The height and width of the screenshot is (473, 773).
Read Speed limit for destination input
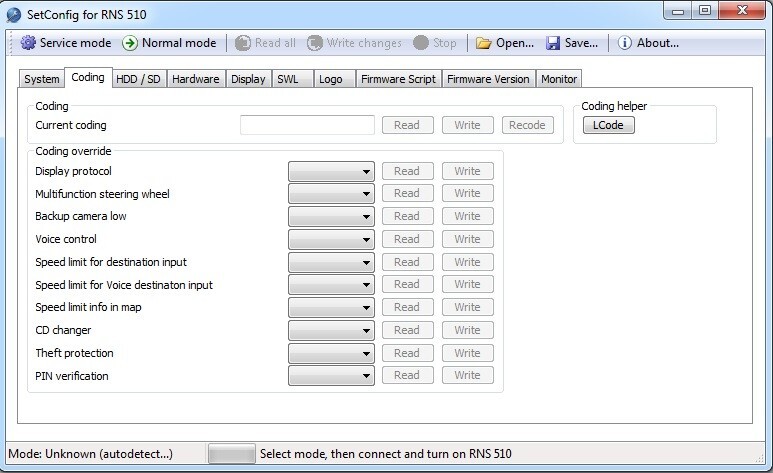pyautogui.click(x=407, y=262)
